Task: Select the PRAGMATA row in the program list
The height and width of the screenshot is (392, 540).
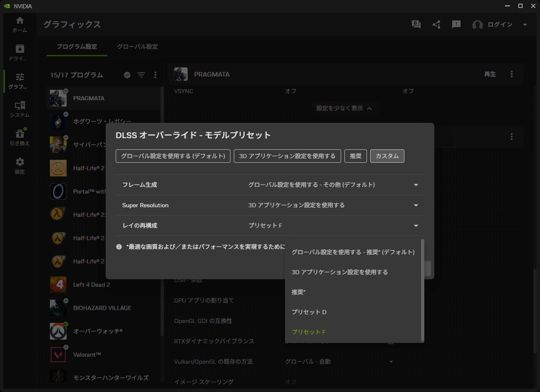Action: [104, 98]
